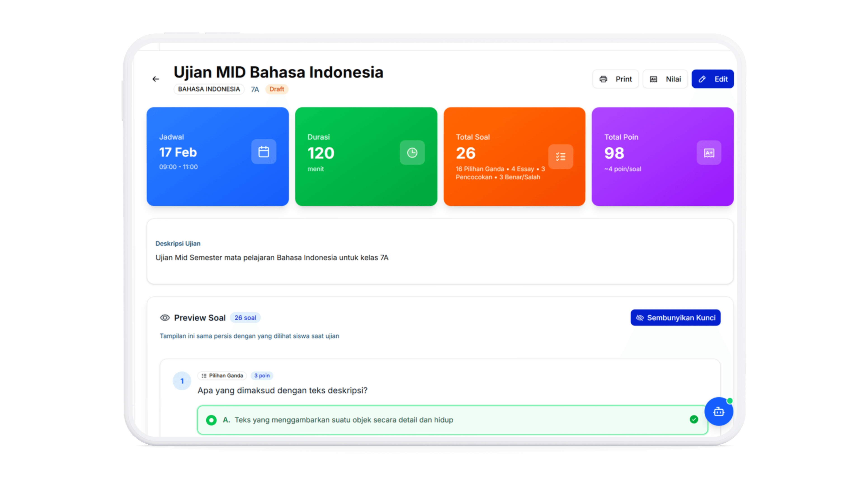868x488 pixels.
Task: Open the Nilai grading view
Action: (x=665, y=79)
